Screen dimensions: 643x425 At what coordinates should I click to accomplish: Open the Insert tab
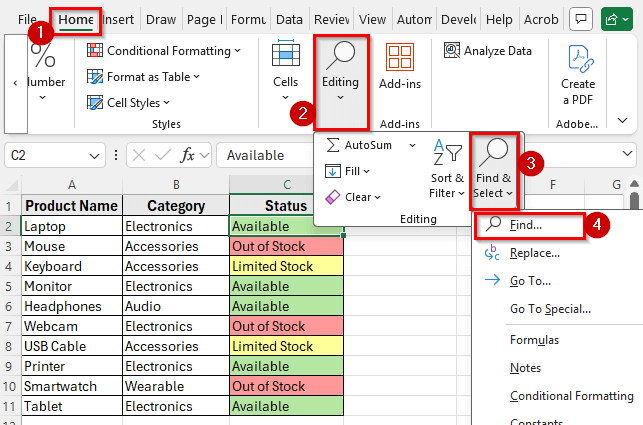tap(118, 19)
